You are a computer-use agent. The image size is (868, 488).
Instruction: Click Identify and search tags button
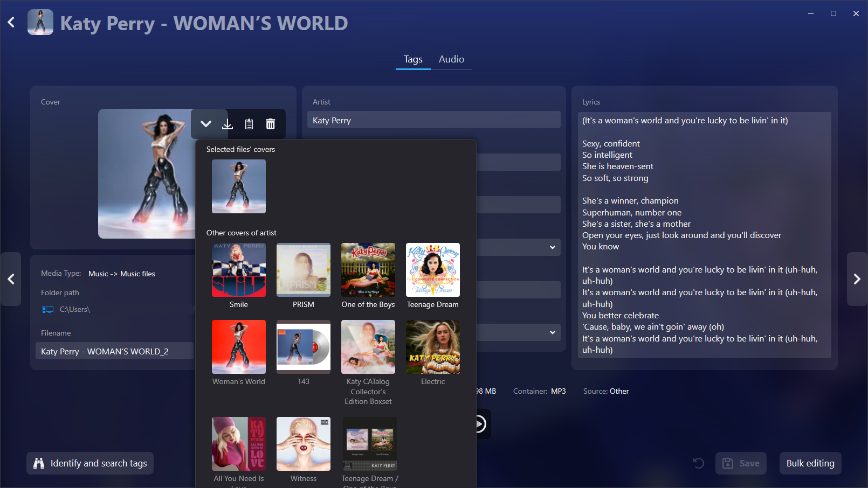pos(90,463)
